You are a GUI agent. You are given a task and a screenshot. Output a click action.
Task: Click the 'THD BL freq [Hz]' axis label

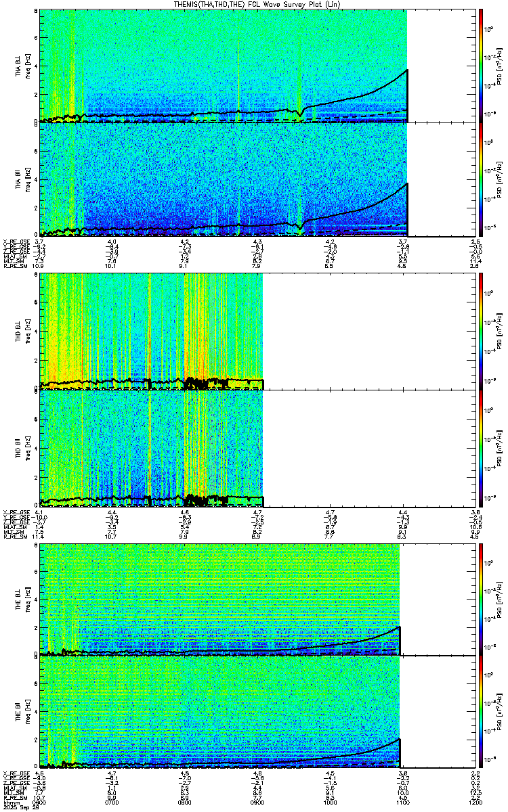(24, 331)
